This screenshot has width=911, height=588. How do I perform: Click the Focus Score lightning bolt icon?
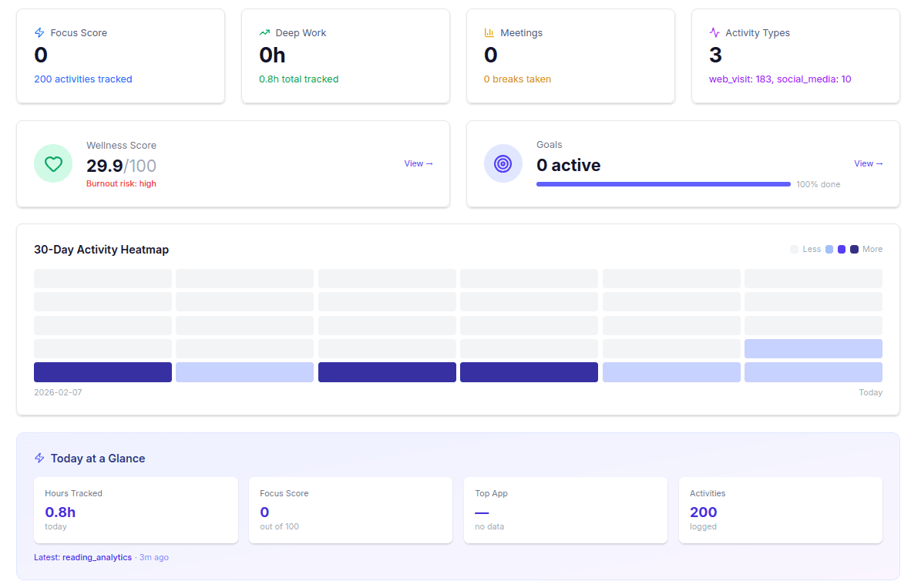(39, 32)
